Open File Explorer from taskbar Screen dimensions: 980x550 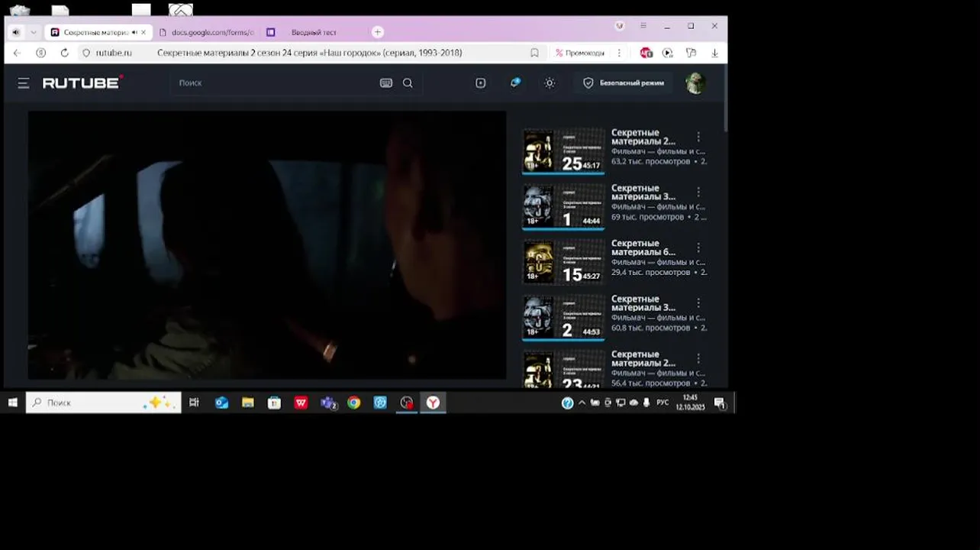[248, 403]
